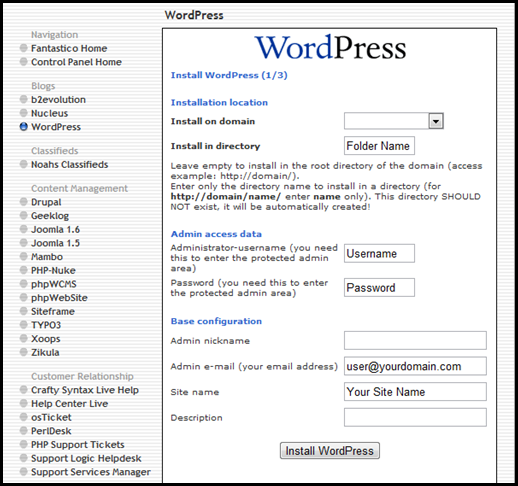The width and height of the screenshot is (518, 486).
Task: Select PHP-Nuke
Action: click(53, 271)
